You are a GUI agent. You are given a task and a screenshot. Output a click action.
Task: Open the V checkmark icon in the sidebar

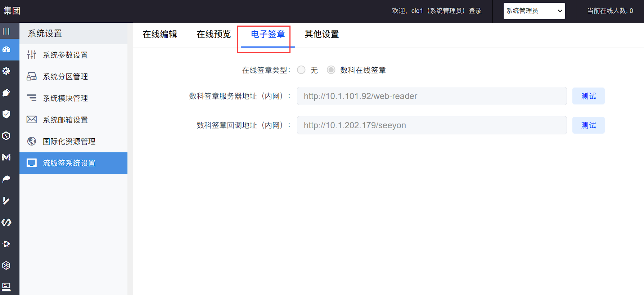pyautogui.click(x=6, y=201)
